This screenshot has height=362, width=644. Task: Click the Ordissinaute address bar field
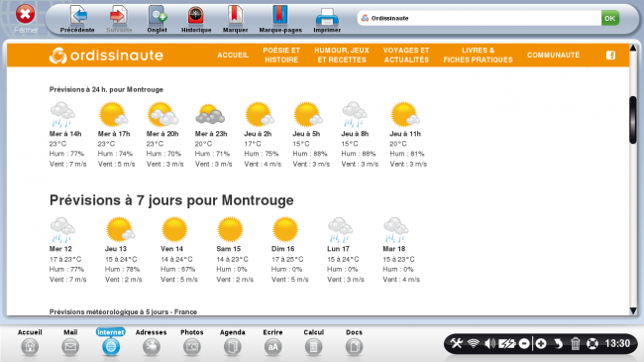[x=480, y=18]
